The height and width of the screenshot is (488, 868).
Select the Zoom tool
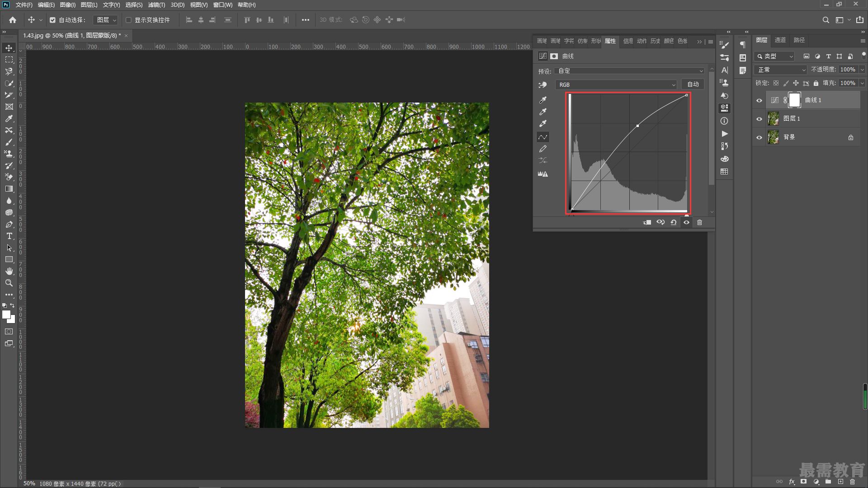point(9,283)
